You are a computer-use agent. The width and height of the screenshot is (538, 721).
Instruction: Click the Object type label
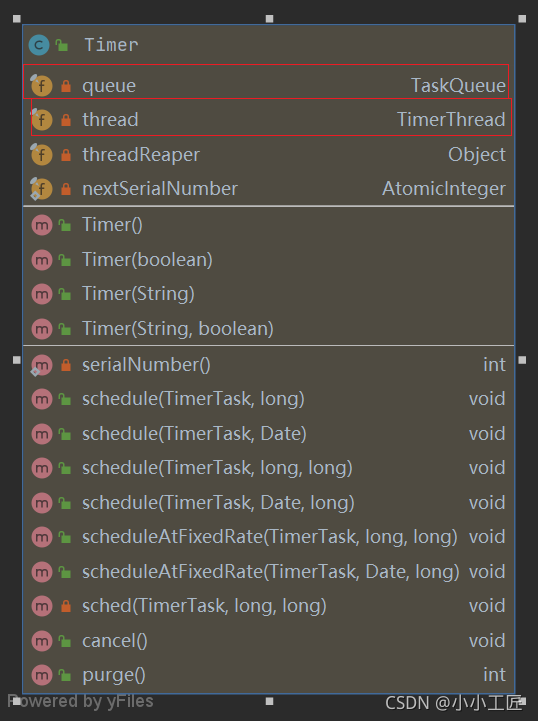[x=477, y=155]
